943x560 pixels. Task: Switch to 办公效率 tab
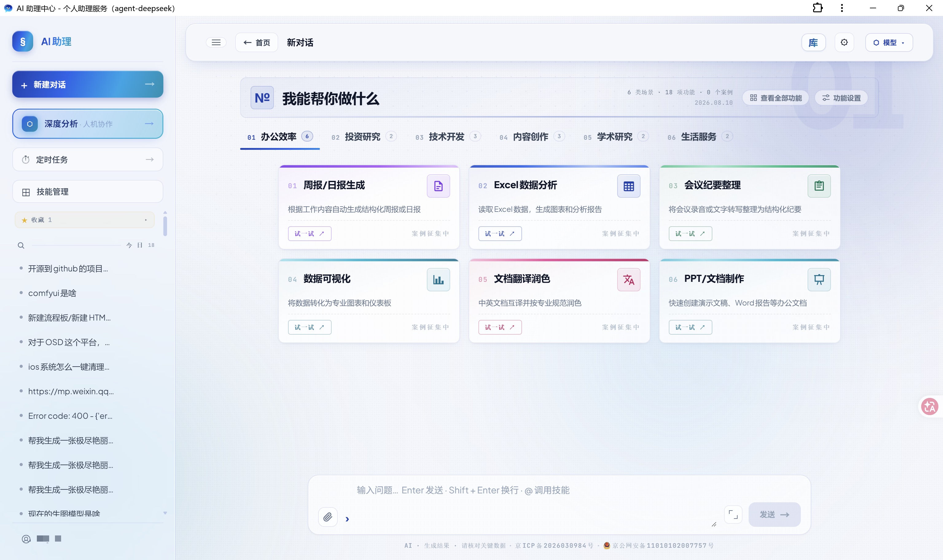pyautogui.click(x=280, y=137)
